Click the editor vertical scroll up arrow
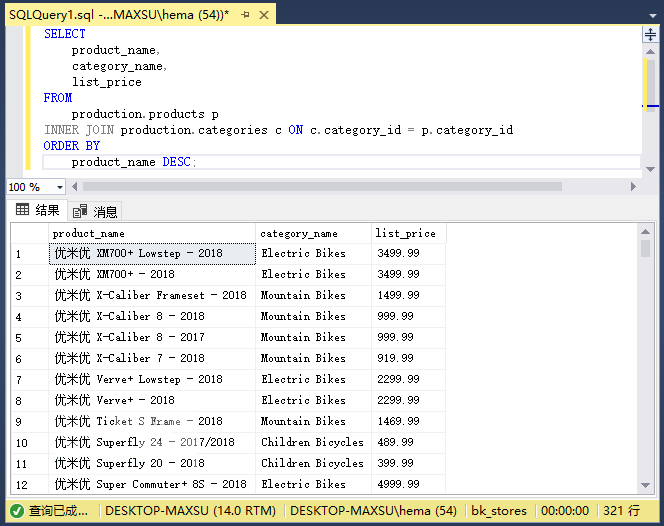This screenshot has height=526, width=664. [650, 51]
